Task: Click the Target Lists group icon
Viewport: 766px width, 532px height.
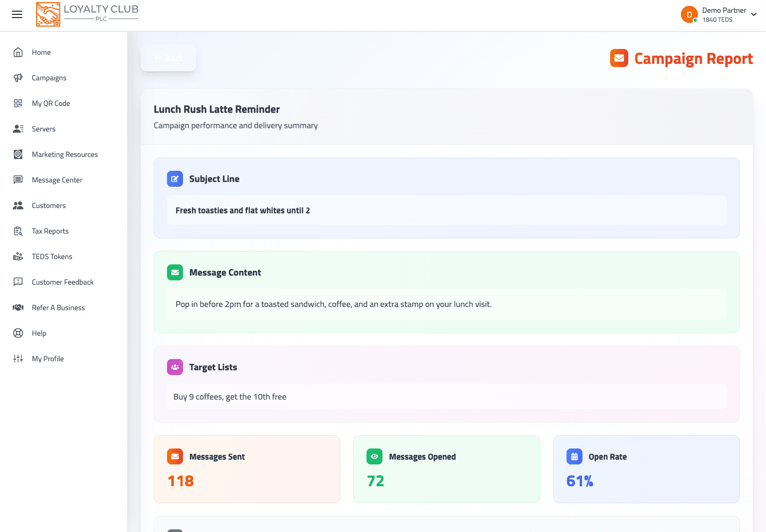Action: tap(175, 367)
